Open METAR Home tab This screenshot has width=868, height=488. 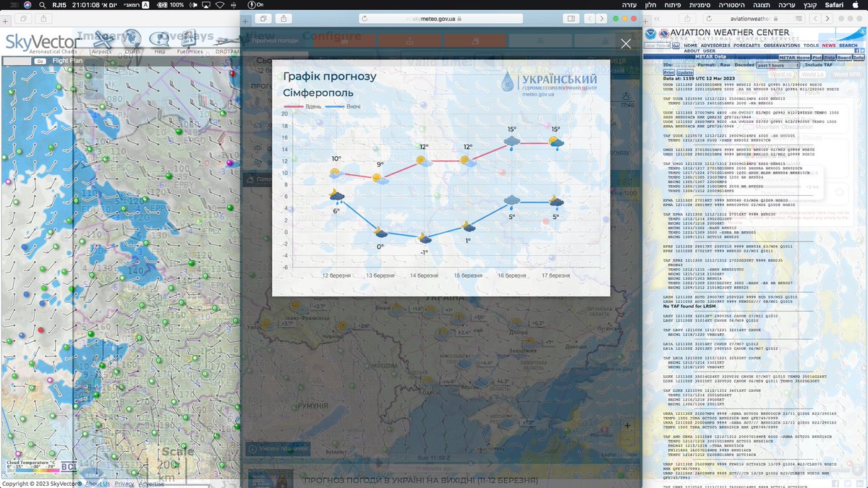794,58
